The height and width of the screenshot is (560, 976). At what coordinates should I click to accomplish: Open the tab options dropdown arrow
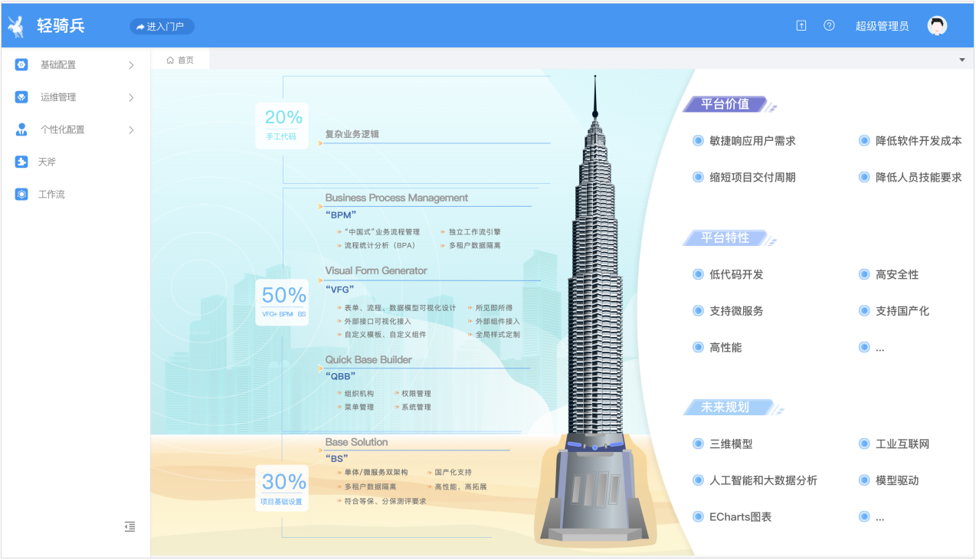click(x=962, y=60)
